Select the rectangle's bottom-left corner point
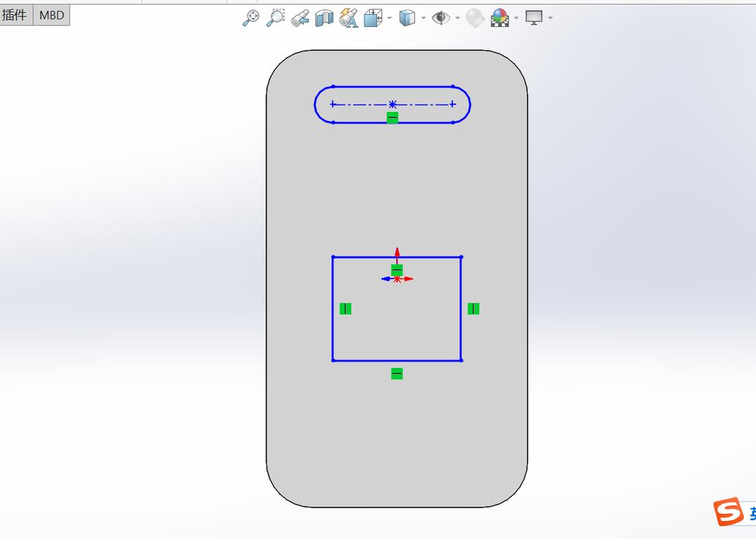The height and width of the screenshot is (539, 756). coord(333,360)
